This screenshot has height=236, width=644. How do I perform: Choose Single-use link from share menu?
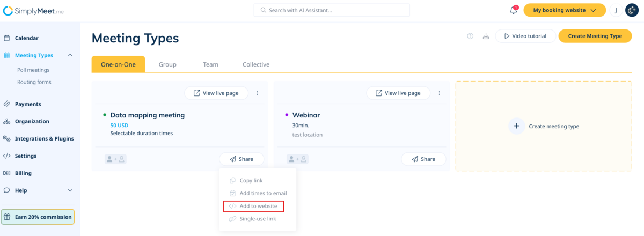click(x=258, y=219)
